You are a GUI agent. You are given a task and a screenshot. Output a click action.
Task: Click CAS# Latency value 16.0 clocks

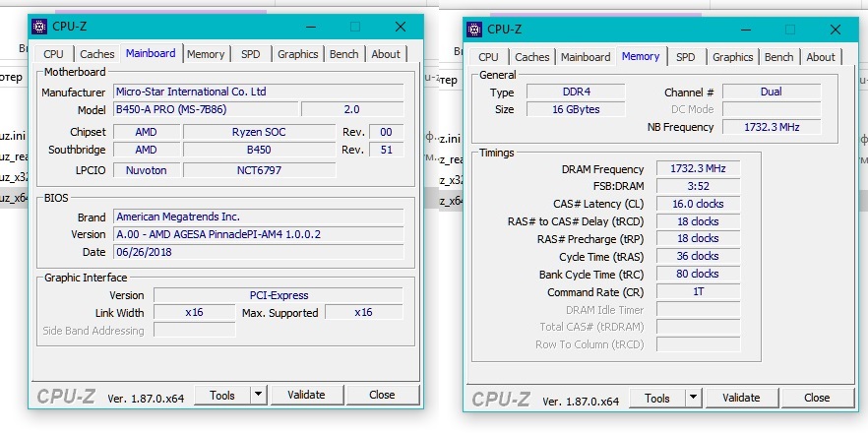(698, 204)
